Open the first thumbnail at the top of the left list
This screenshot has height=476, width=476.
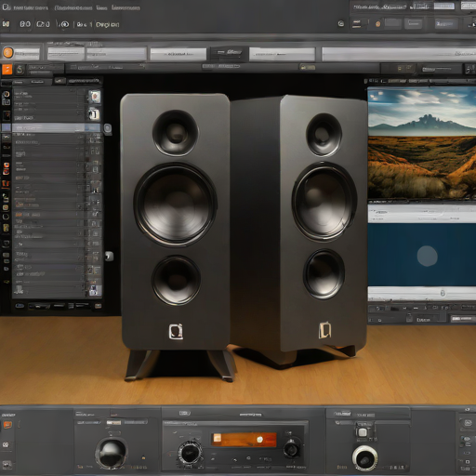click(x=94, y=97)
